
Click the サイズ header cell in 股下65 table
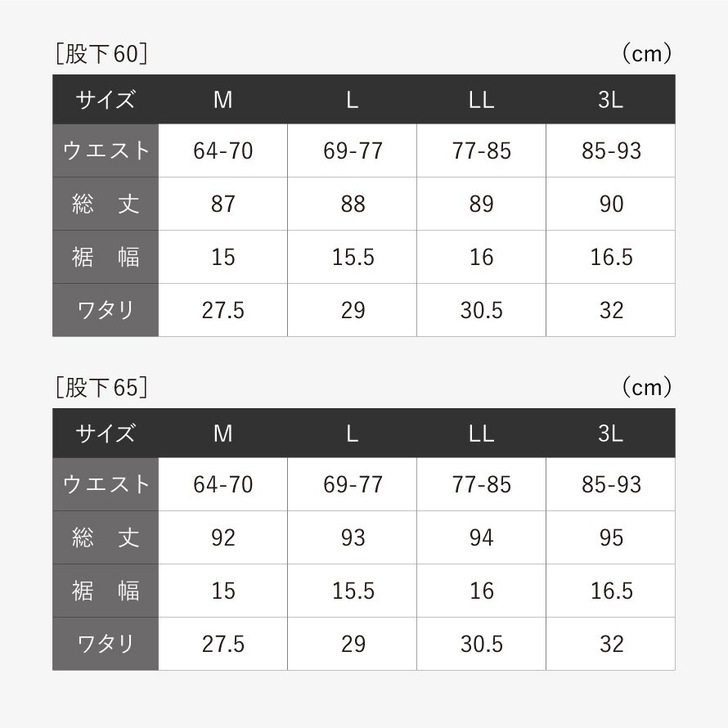click(x=106, y=433)
